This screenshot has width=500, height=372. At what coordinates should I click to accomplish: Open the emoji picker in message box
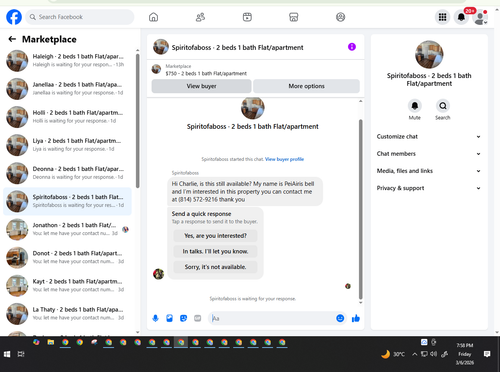pyautogui.click(x=340, y=318)
